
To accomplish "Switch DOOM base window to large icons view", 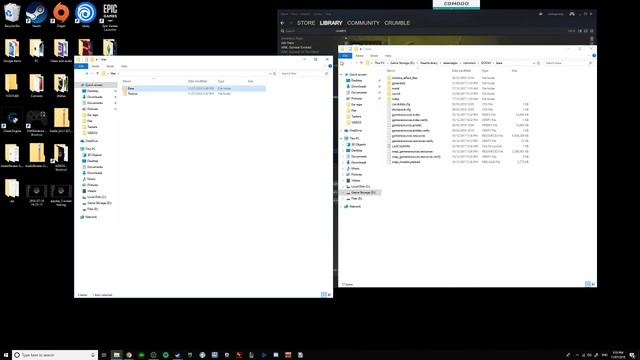I will (593, 284).
